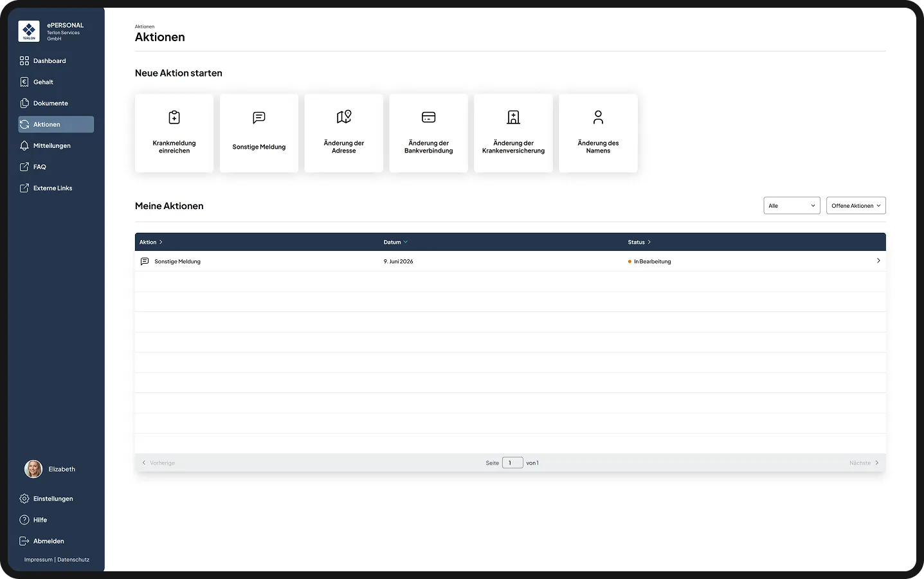This screenshot has width=924, height=579.
Task: Select Aktionen menu item
Action: point(56,124)
